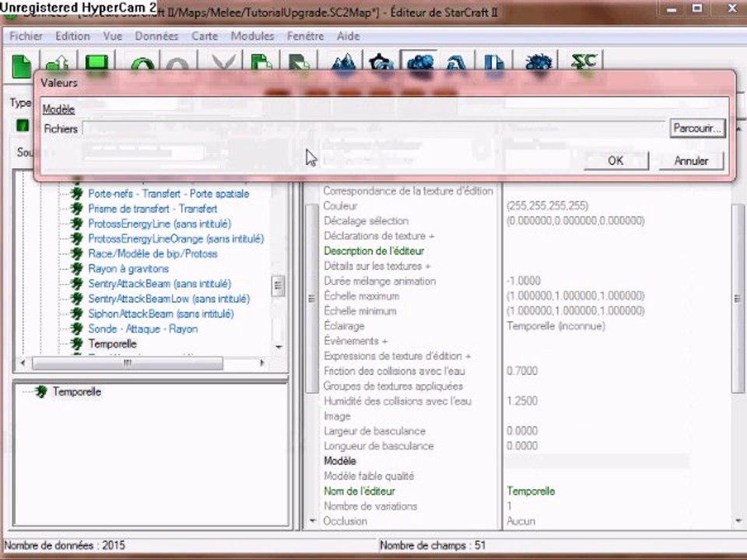Click the Parcourir... button
Screen dimensions: 747x560
click(x=697, y=128)
